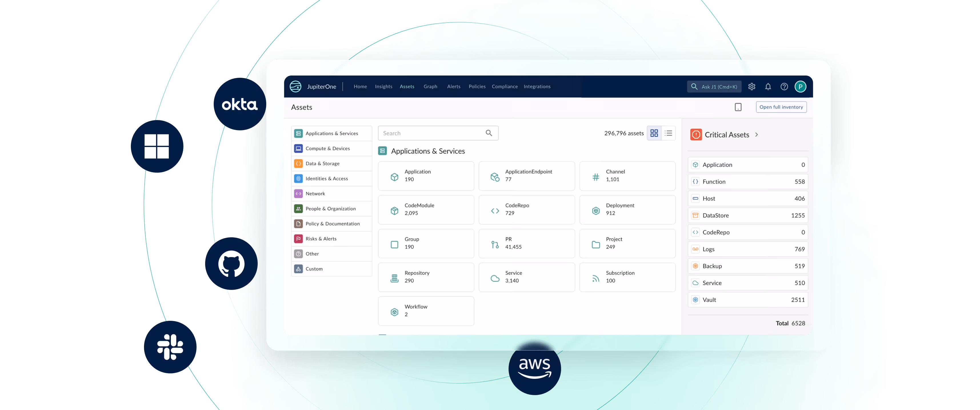Select the Function critical asset row

pos(747,182)
